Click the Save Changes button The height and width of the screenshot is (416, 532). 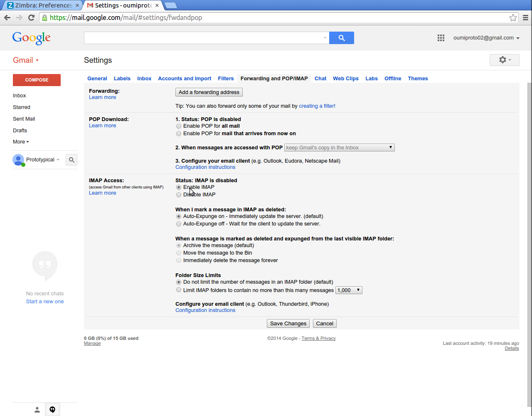tap(288, 324)
